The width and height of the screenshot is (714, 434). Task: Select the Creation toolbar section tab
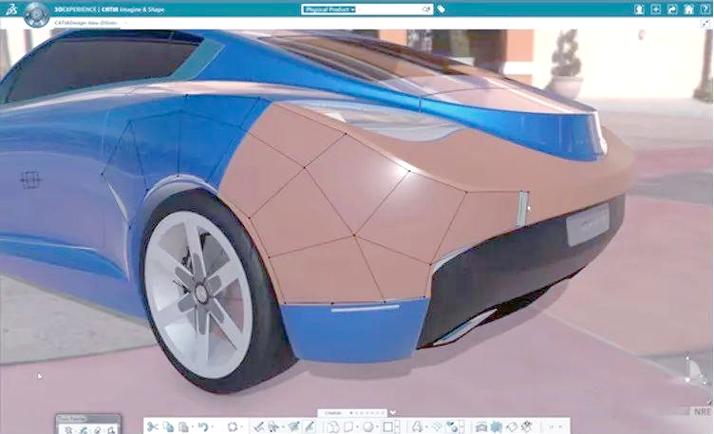click(x=333, y=413)
